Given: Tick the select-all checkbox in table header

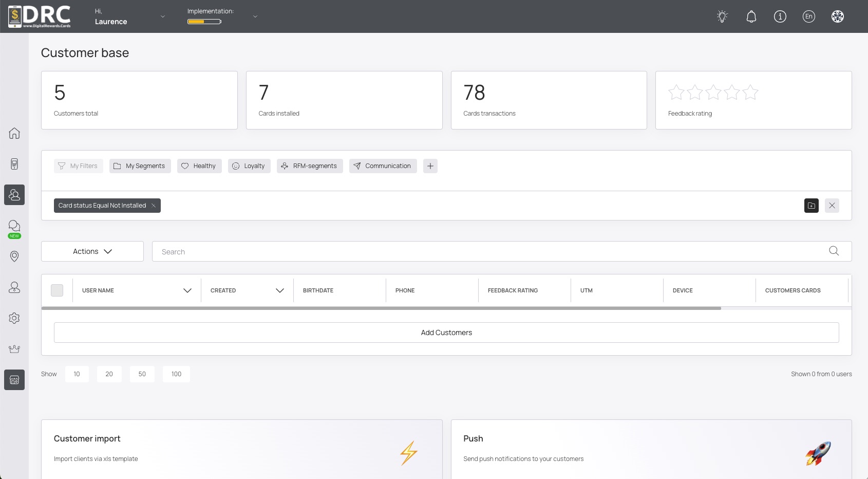Looking at the screenshot, I should [x=57, y=290].
